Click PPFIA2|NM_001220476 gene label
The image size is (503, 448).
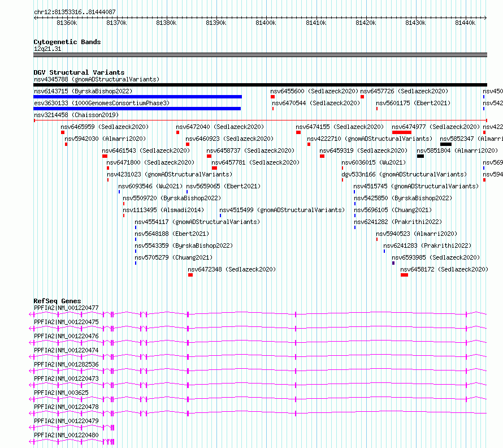[x=66, y=336]
